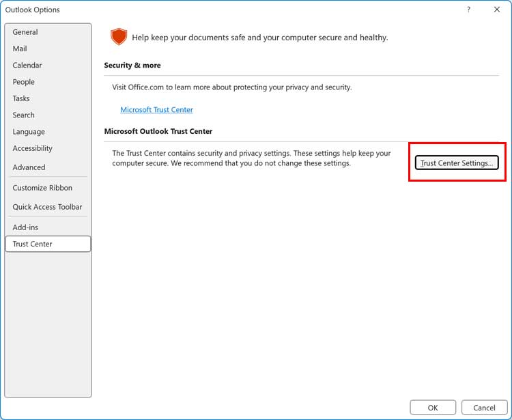512x420 pixels.
Task: Open Accessibility options
Action: click(48, 149)
